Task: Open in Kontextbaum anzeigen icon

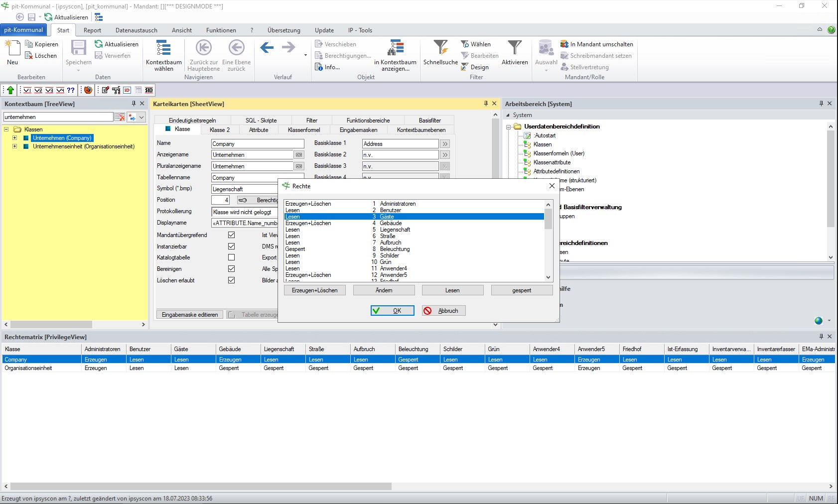Action: click(396, 48)
